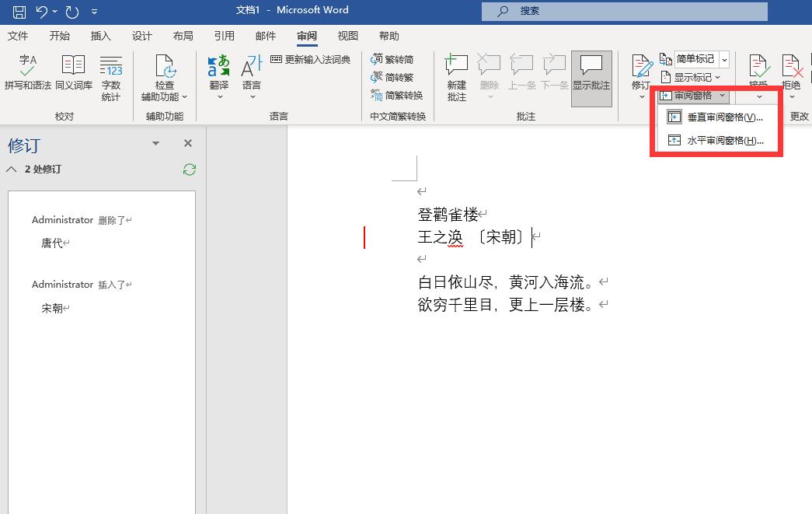Expand the 修订 button dropdown arrow
Viewport: 812px width, 514px height.
(x=641, y=97)
